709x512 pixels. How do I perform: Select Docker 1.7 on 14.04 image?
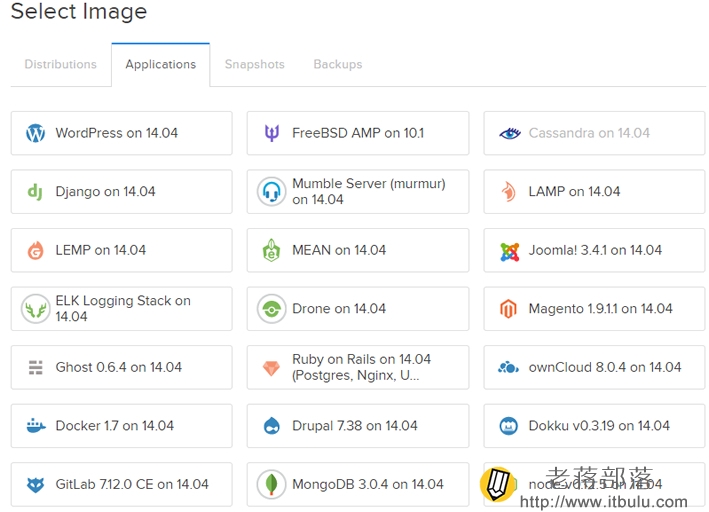[122, 426]
